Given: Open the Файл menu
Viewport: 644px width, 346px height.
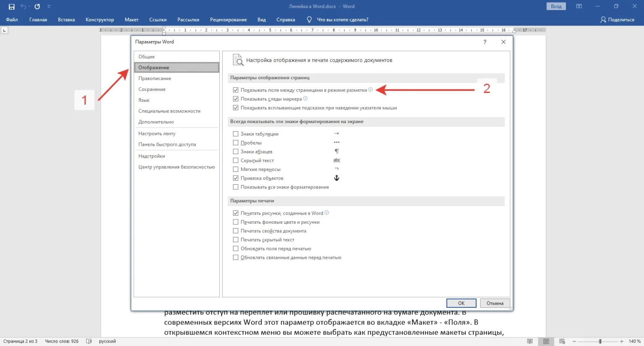Looking at the screenshot, I should (x=12, y=20).
